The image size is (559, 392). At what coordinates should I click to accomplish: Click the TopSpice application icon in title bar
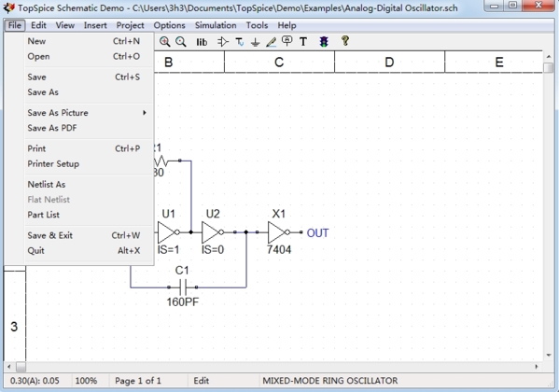pyautogui.click(x=9, y=7)
